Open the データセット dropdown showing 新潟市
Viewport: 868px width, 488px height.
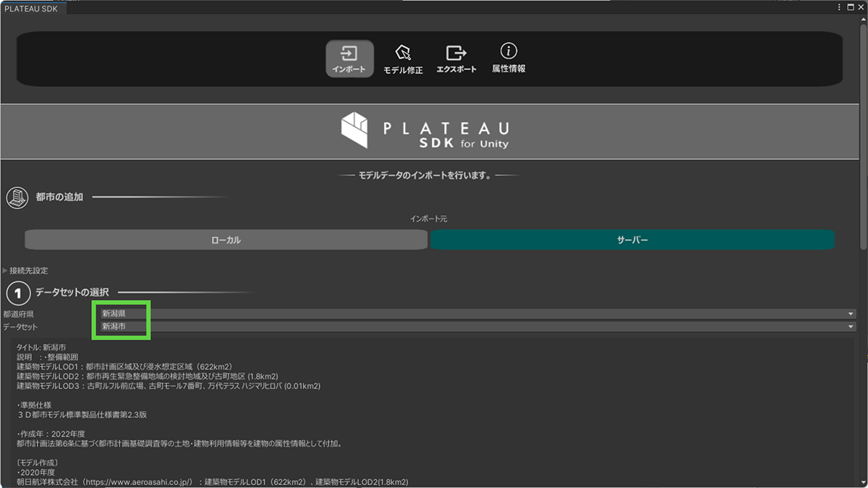click(x=477, y=327)
